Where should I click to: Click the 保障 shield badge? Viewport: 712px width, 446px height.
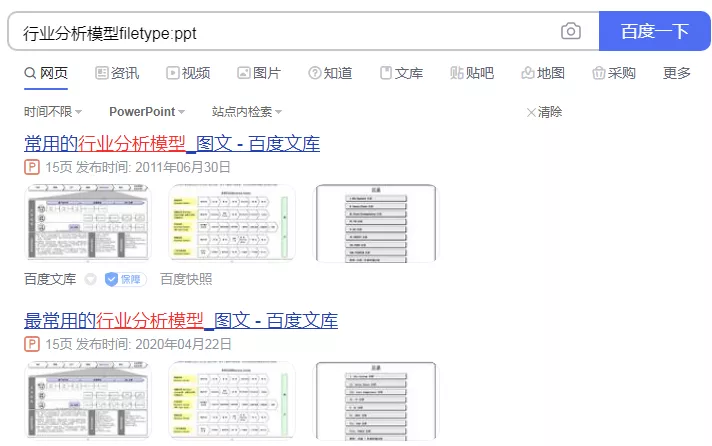(x=125, y=279)
